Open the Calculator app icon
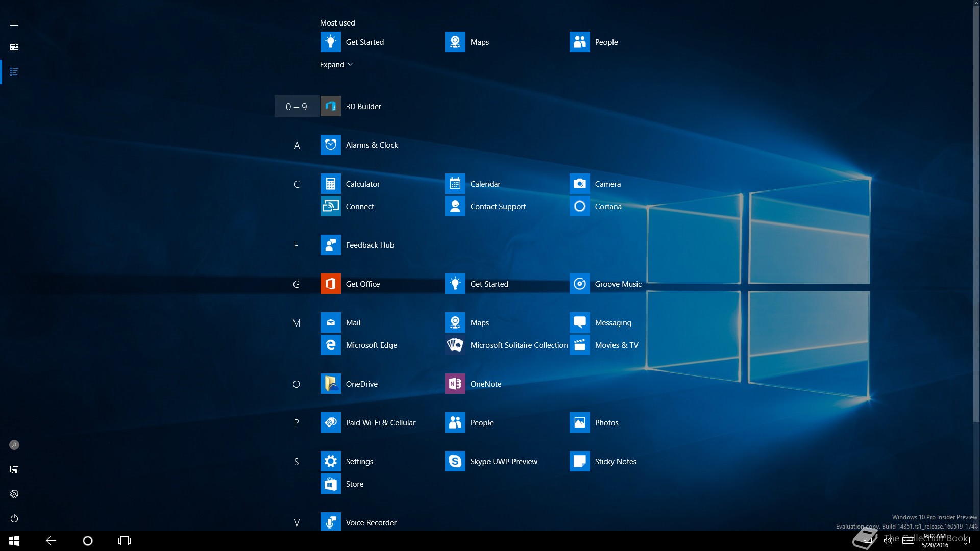980x551 pixels. 330,184
